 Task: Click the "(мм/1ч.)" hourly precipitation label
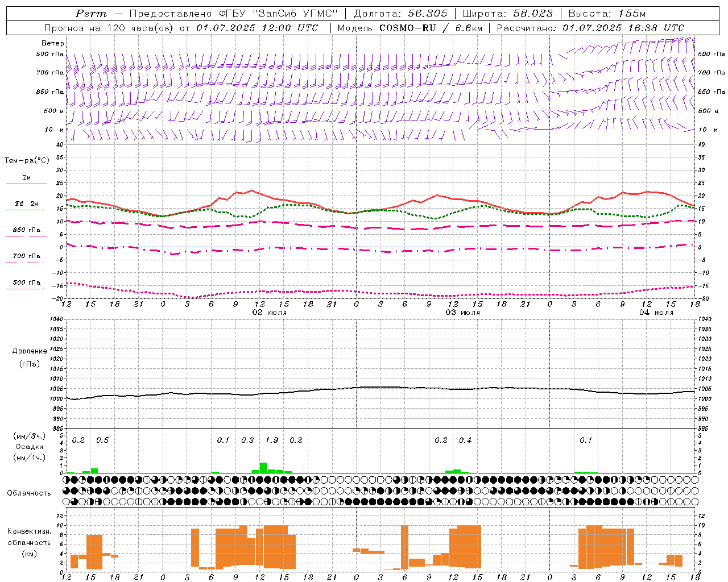pos(30,458)
